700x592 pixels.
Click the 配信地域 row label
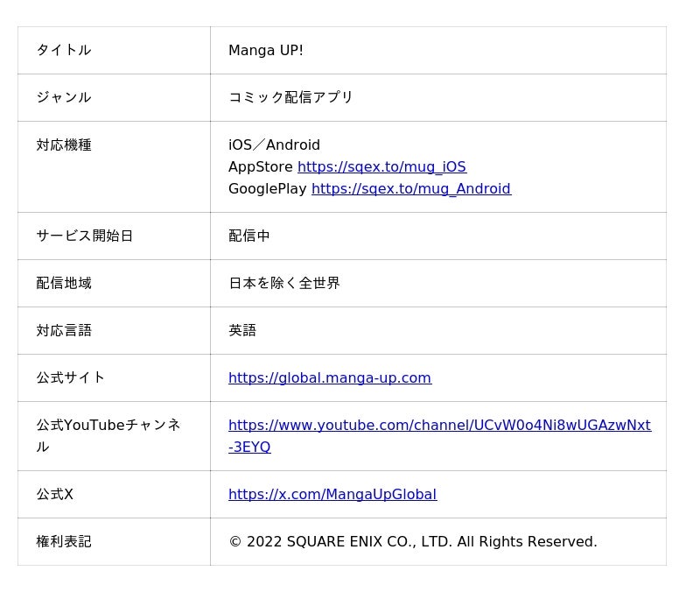[63, 283]
